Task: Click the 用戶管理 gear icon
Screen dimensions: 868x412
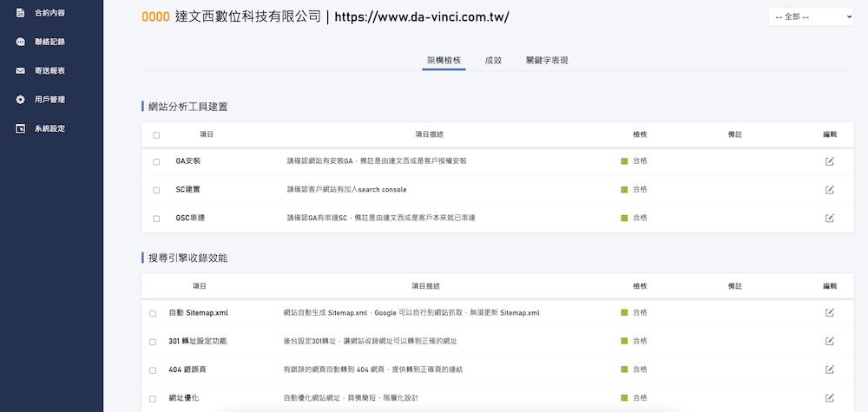Action: [21, 100]
